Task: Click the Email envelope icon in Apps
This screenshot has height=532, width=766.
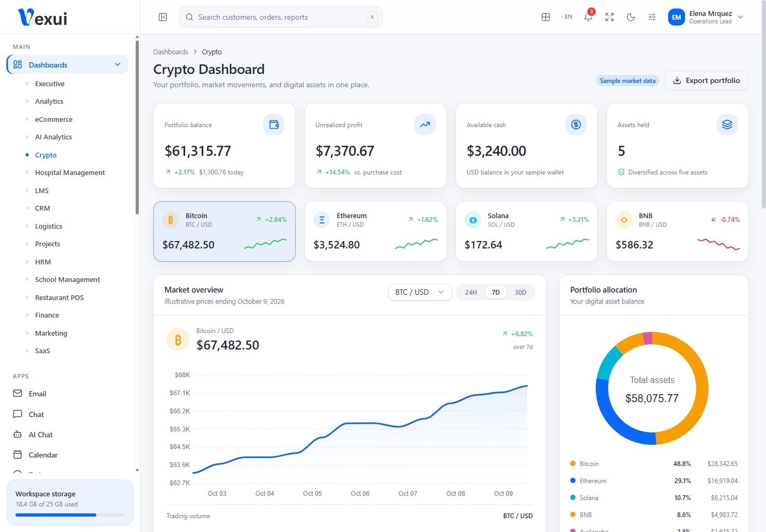Action: click(x=18, y=393)
